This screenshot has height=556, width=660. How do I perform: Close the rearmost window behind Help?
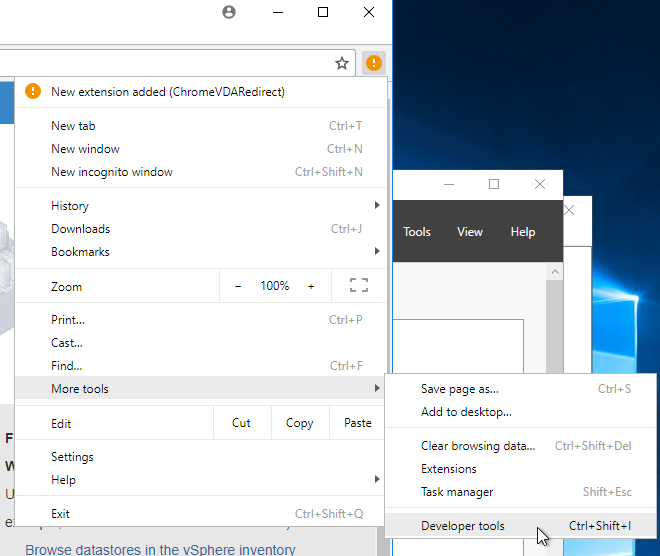pos(569,210)
